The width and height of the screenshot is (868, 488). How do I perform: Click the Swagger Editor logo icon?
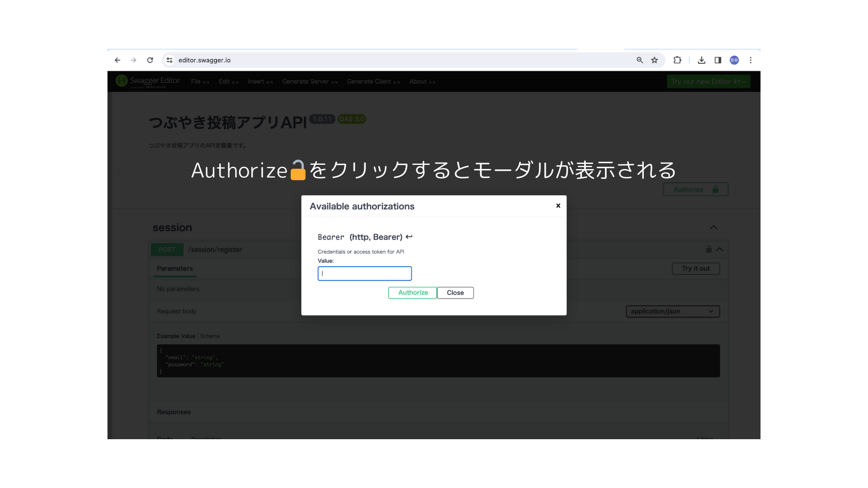[x=121, y=81]
